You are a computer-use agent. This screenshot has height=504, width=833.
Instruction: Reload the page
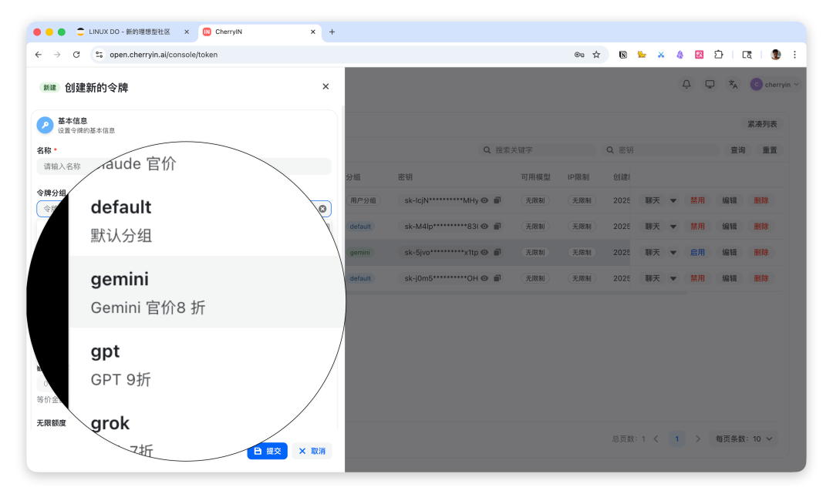click(76, 55)
